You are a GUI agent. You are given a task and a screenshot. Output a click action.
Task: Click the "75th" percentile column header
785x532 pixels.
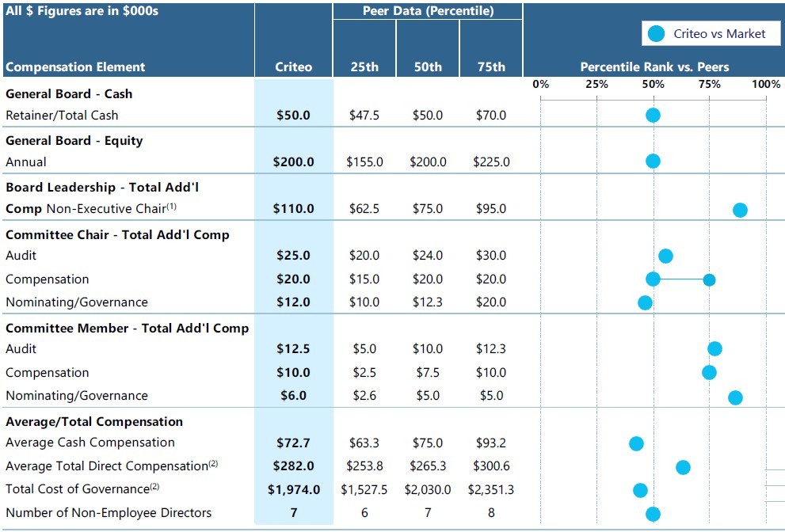[x=491, y=67]
